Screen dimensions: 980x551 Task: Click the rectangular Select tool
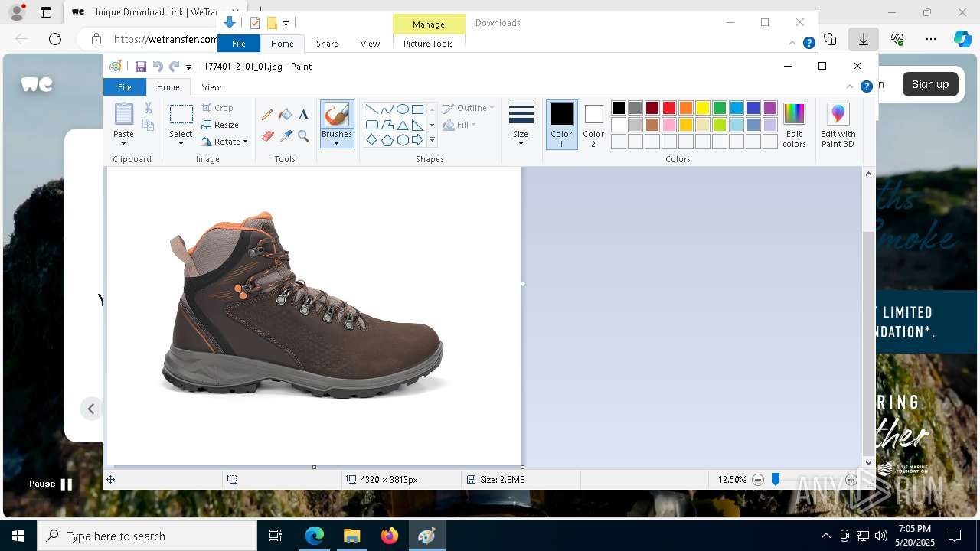point(181,115)
